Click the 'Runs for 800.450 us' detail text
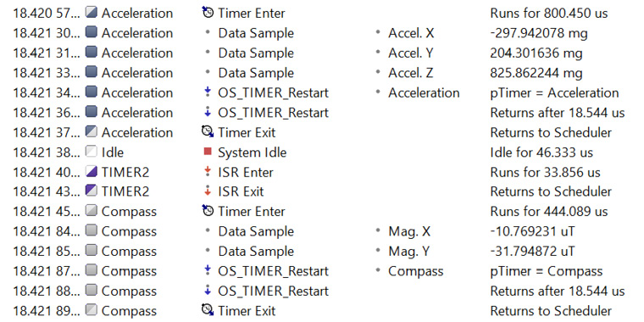Viewport: 644px width, 322px height. point(549,14)
